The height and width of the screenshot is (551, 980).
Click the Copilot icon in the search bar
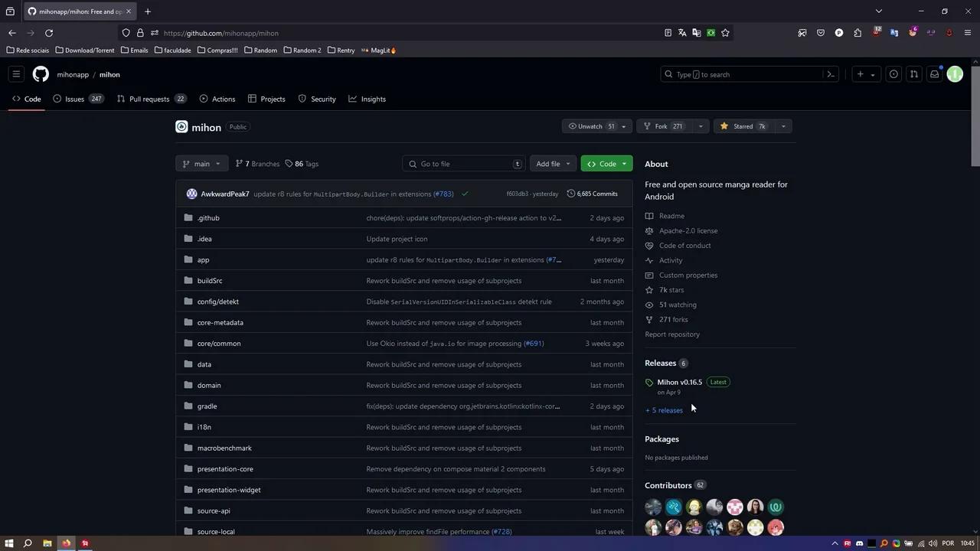coord(830,74)
